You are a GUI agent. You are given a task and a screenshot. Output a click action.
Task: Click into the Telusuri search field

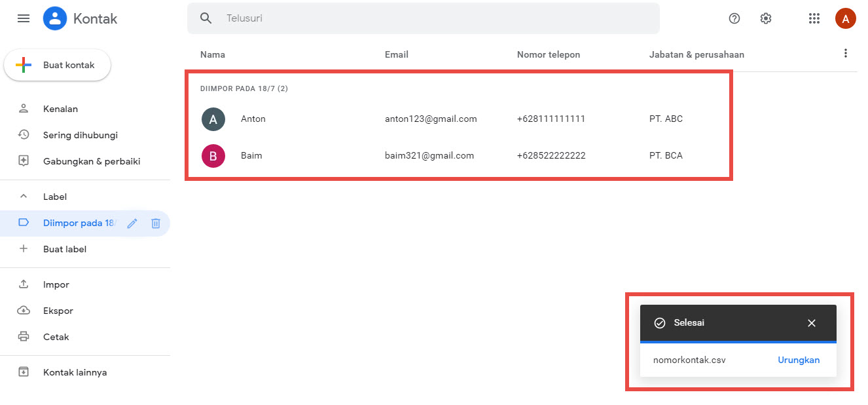click(x=432, y=18)
